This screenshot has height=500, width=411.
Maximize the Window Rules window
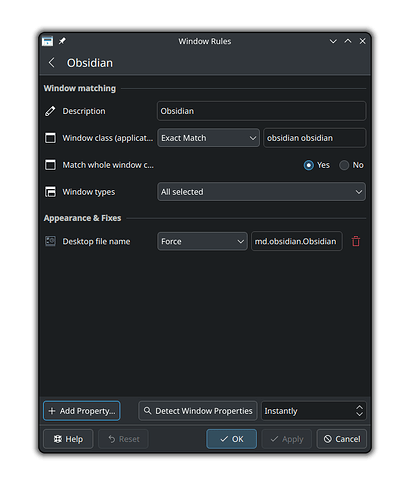348,41
